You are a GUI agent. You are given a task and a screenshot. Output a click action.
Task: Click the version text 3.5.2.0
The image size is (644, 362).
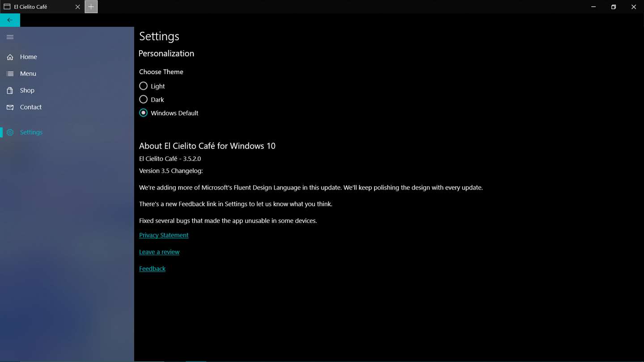pos(192,159)
